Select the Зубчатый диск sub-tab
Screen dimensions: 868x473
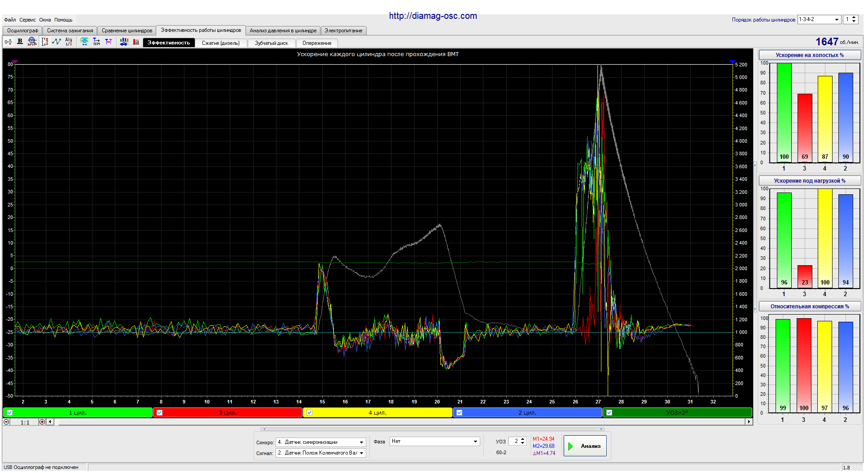(272, 43)
